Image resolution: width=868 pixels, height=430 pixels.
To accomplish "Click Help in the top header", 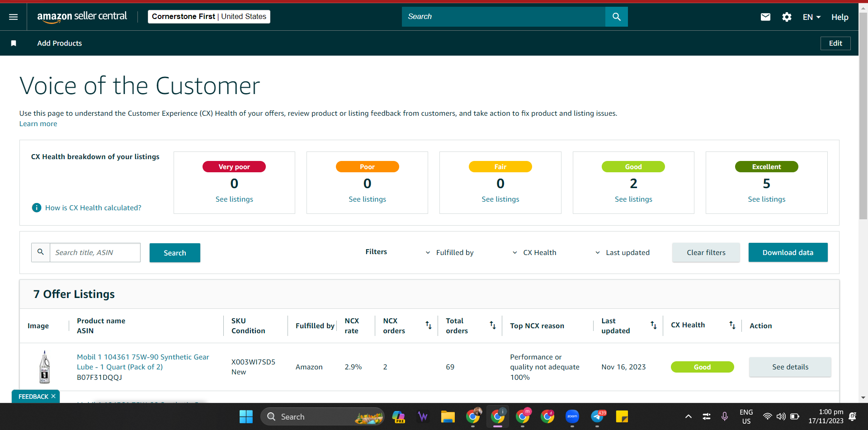I will point(840,17).
